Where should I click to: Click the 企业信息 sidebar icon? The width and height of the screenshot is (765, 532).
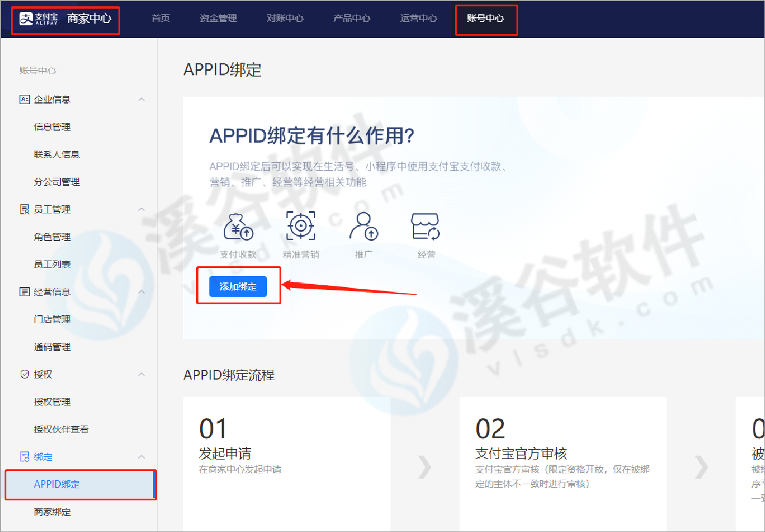(25, 99)
